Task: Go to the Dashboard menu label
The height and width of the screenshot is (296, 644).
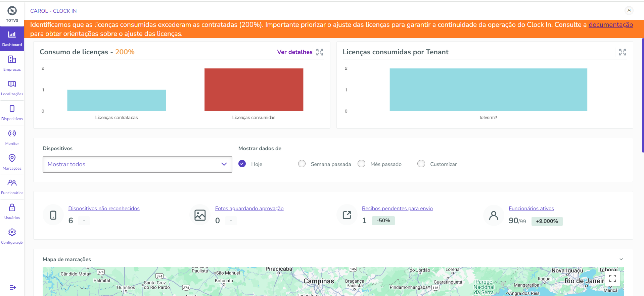Action: (x=12, y=45)
